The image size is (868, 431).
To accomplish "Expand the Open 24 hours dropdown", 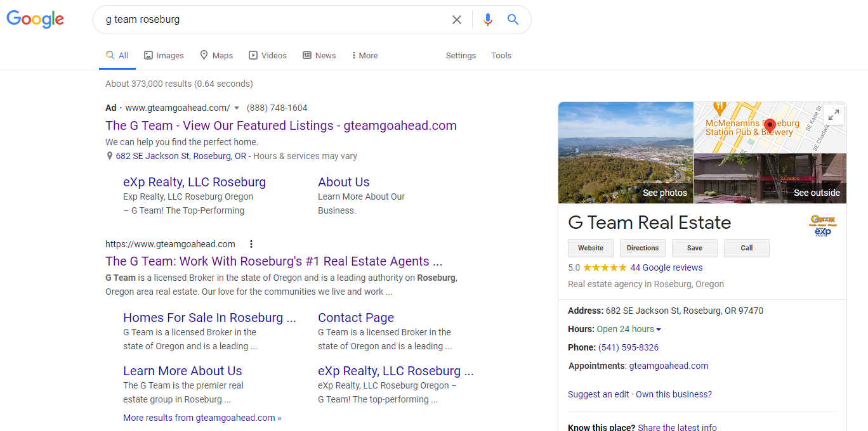I will click(x=658, y=330).
